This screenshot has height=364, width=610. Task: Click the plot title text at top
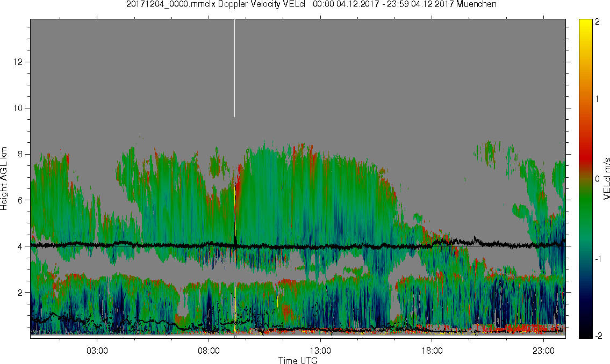pyautogui.click(x=311, y=4)
